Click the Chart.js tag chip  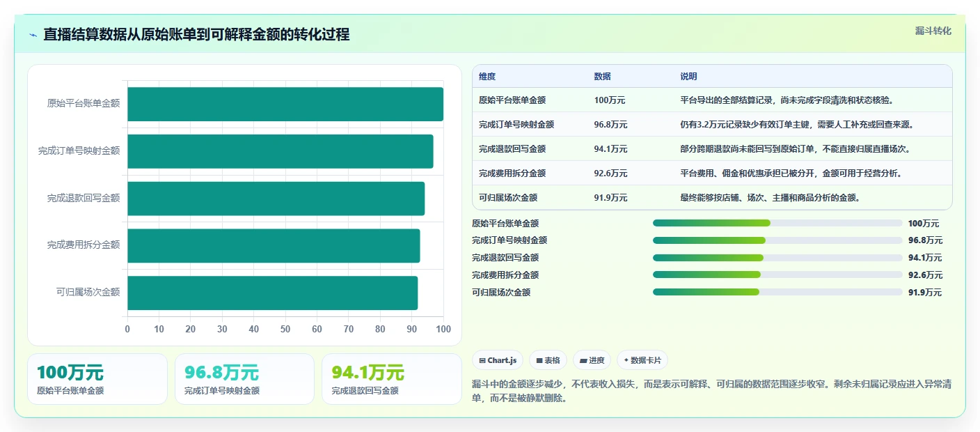click(x=498, y=360)
